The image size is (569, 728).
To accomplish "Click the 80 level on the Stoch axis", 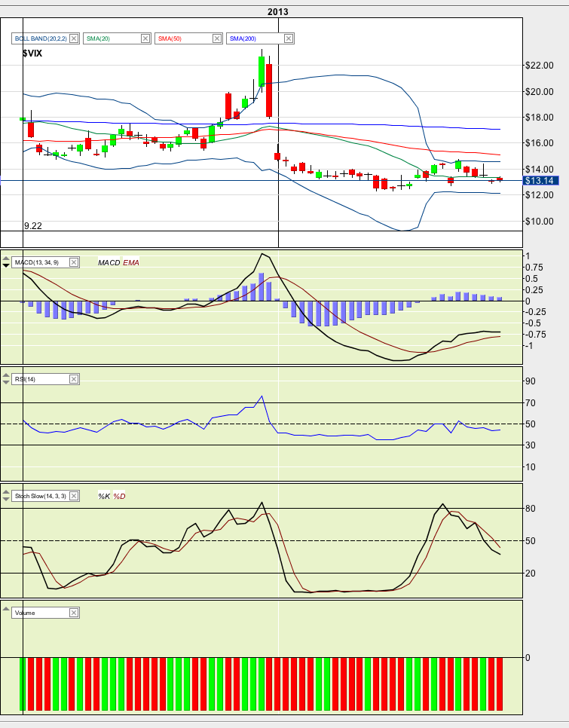I will point(530,509).
